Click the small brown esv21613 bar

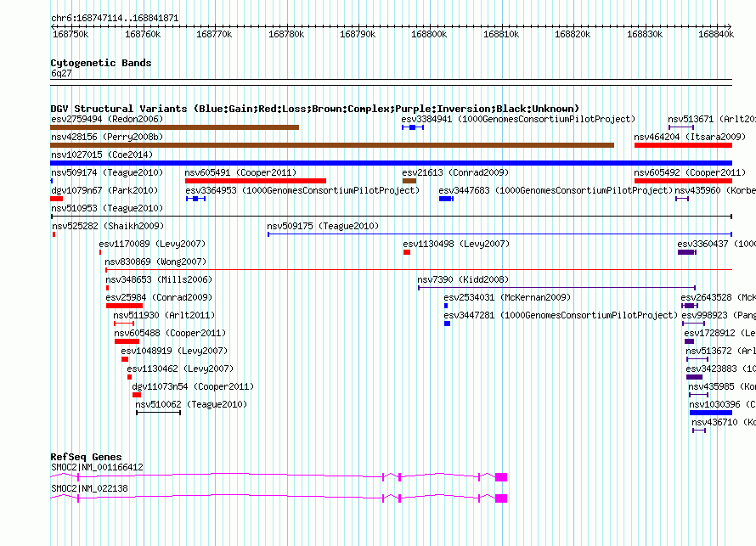409,181
